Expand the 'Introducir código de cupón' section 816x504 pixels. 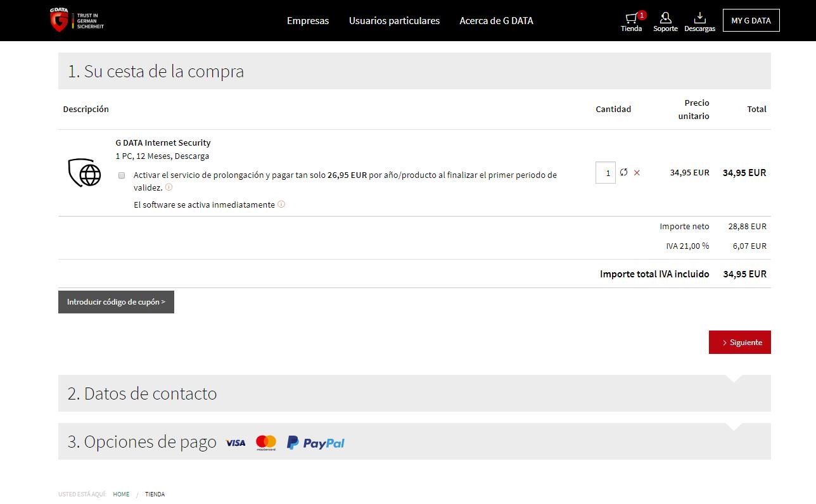116,302
